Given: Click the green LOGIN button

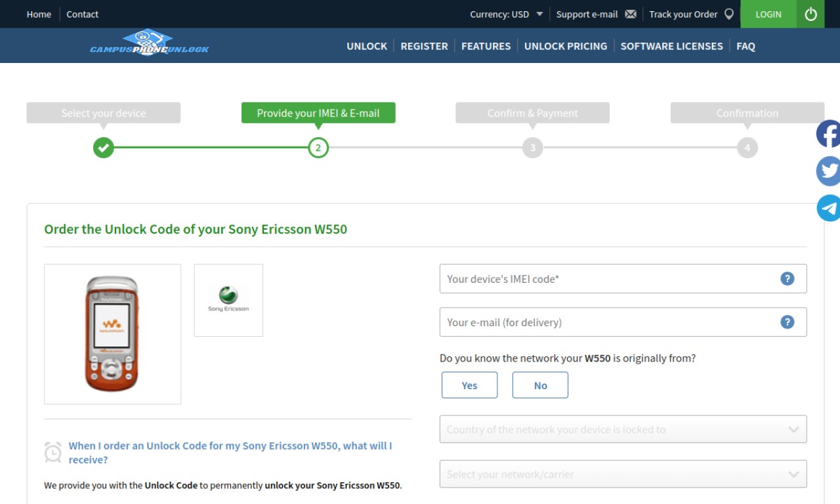Looking at the screenshot, I should point(768,14).
